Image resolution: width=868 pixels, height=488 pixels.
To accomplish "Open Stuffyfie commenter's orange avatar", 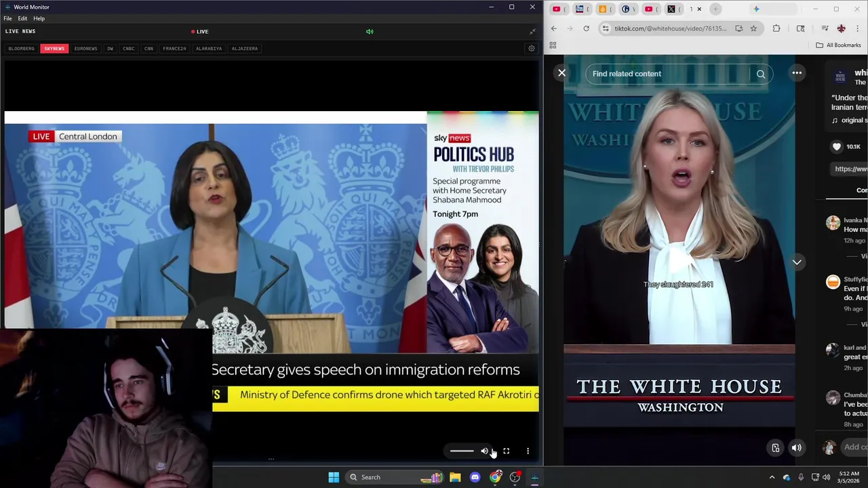I will (833, 282).
